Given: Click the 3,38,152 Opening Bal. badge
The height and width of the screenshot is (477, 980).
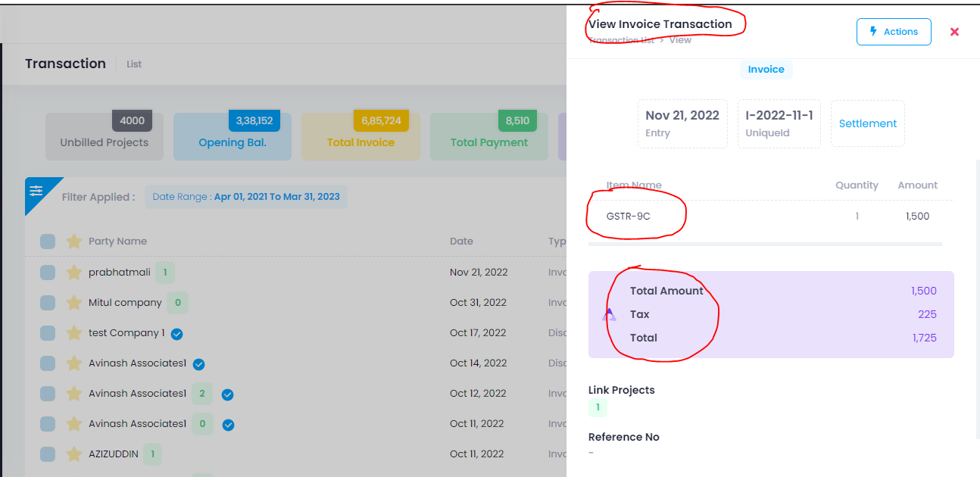Looking at the screenshot, I should (254, 120).
